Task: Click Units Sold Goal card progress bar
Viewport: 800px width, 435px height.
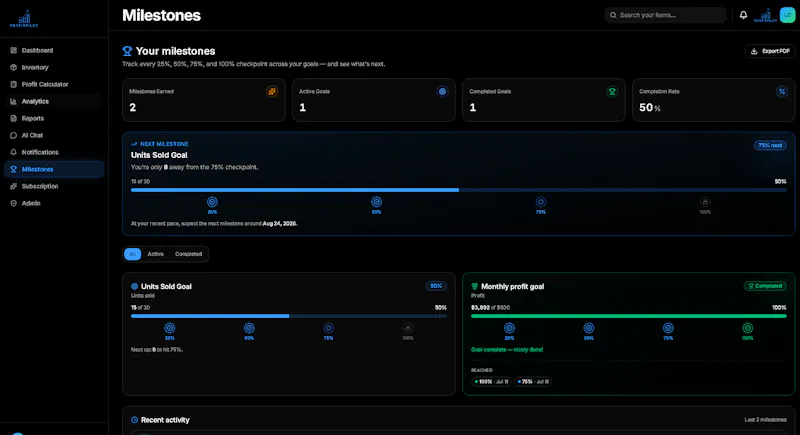Action: pyautogui.click(x=289, y=316)
